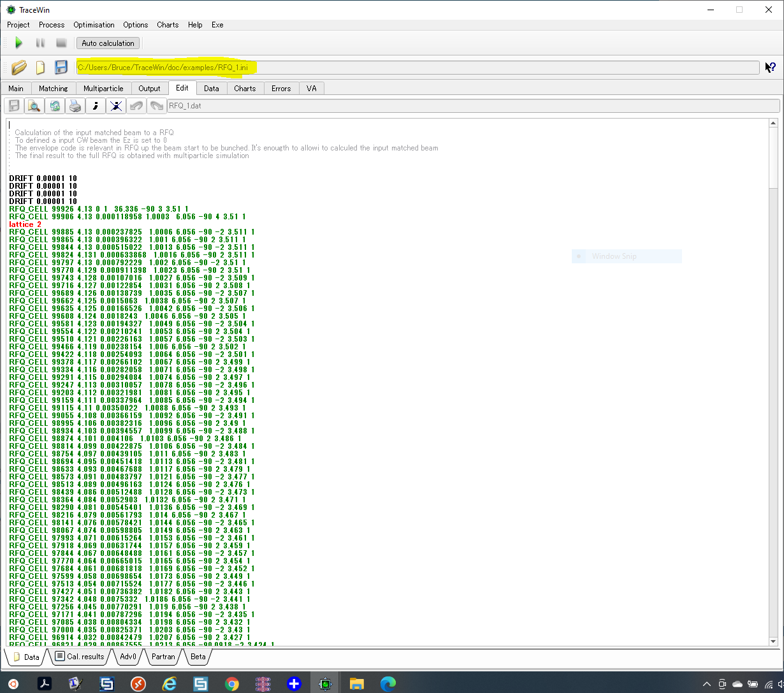Viewport: 784px width, 693px height.
Task: Open Internet Explorer from the taskbar
Action: click(169, 683)
